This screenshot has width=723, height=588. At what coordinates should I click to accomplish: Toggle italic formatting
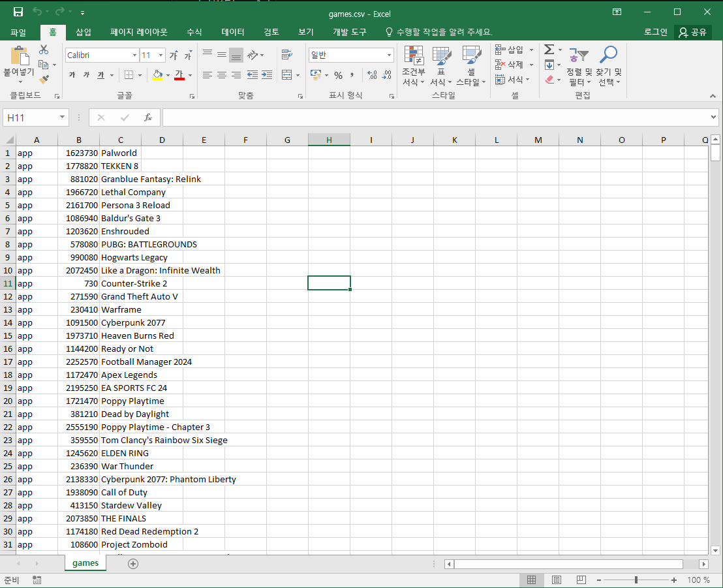pyautogui.click(x=86, y=75)
